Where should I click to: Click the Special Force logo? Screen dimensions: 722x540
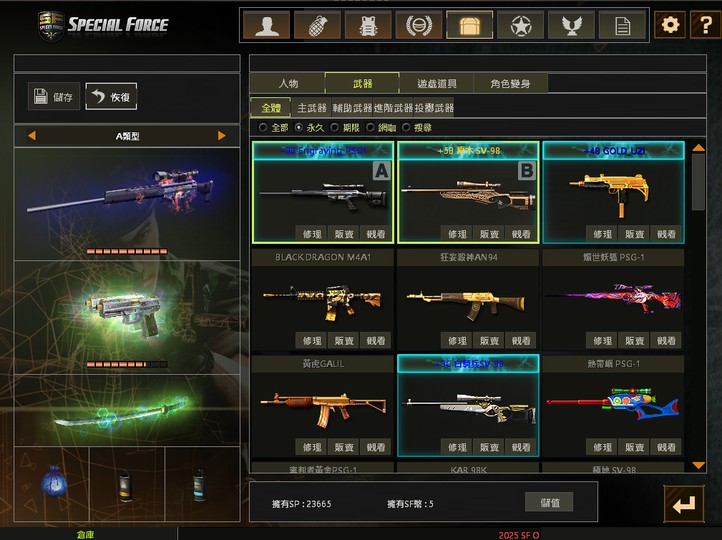(x=103, y=25)
